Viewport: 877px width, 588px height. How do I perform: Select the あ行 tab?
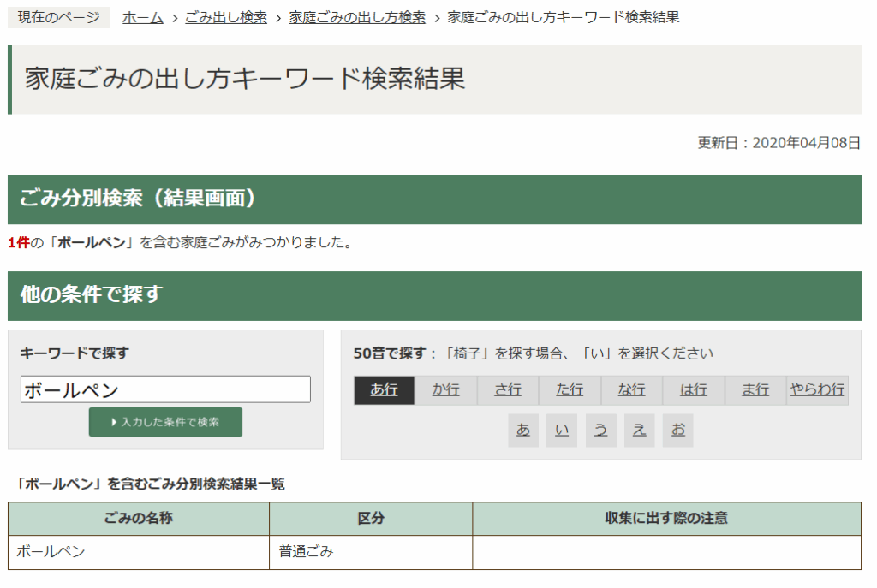point(384,390)
